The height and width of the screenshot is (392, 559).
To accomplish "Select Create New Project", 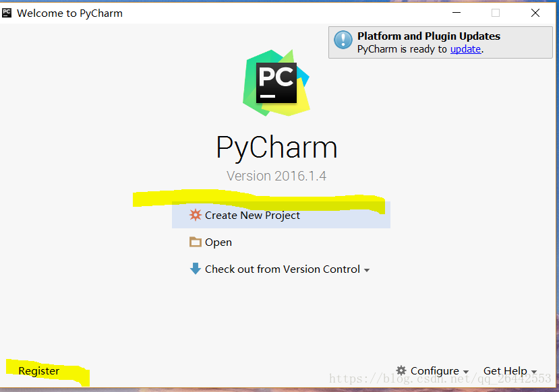I will pyautogui.click(x=281, y=215).
